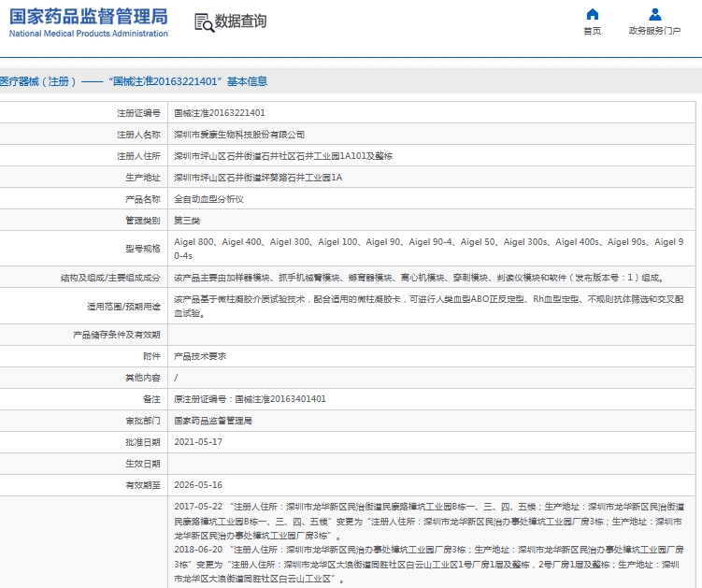This screenshot has height=588, width=702.
Task: Click the 批准日期 row label
Action: coord(143,442)
